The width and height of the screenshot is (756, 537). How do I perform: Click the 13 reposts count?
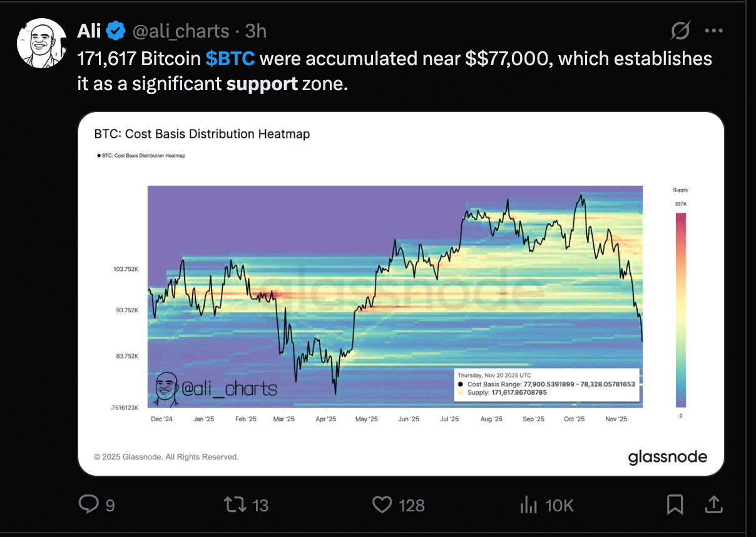[259, 505]
